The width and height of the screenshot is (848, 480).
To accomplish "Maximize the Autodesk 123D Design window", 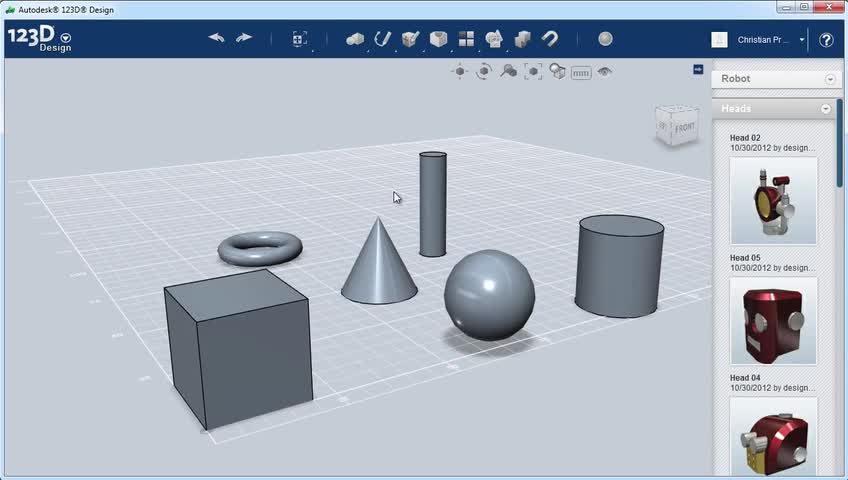I will pyautogui.click(x=804, y=6).
